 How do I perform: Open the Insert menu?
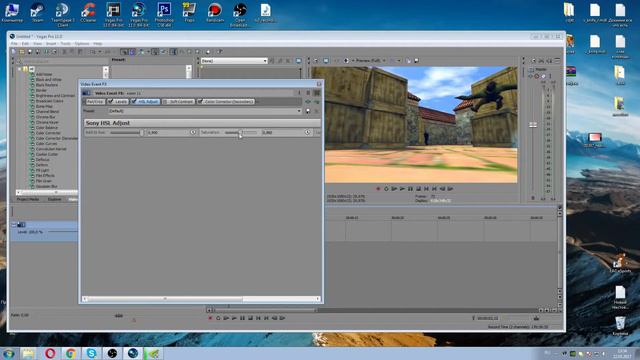[51, 44]
